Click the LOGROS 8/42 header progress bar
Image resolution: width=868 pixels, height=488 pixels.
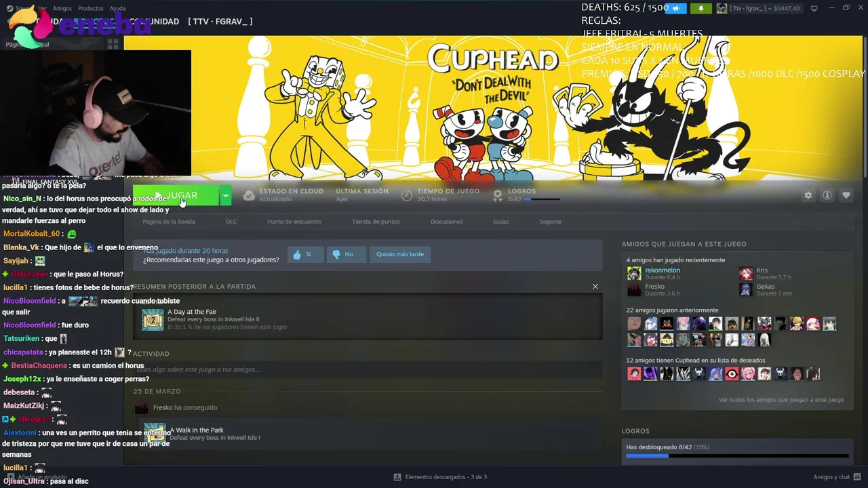coord(542,199)
